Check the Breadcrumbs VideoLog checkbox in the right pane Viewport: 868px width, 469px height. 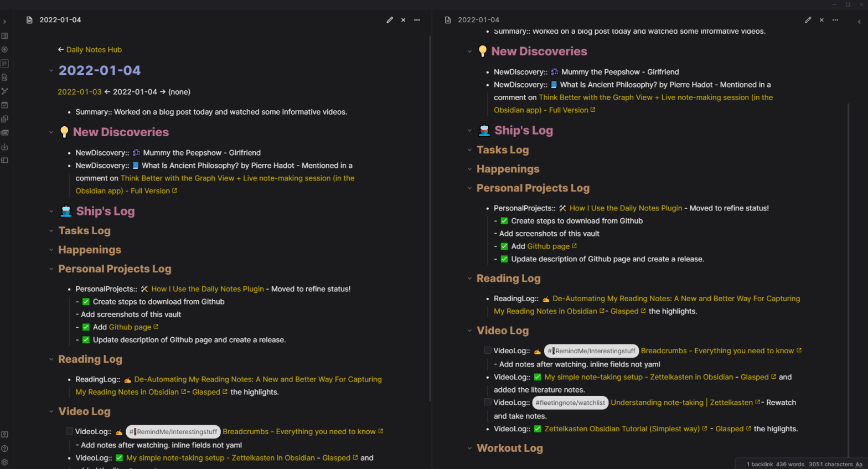click(488, 351)
